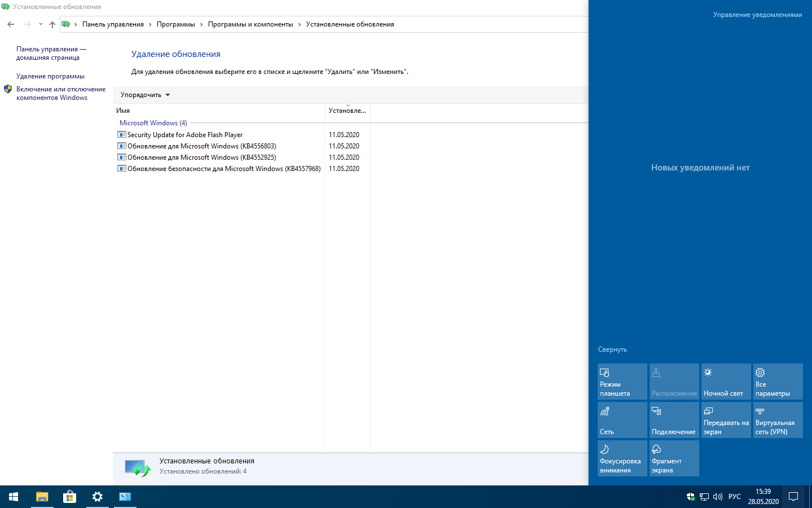Open Control Panel home page link
The width and height of the screenshot is (812, 508).
(51, 53)
